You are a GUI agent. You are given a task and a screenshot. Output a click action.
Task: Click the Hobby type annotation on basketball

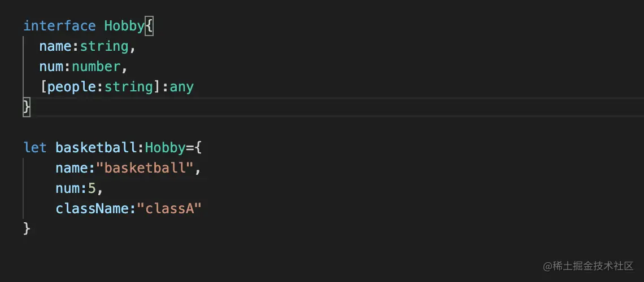(165, 148)
